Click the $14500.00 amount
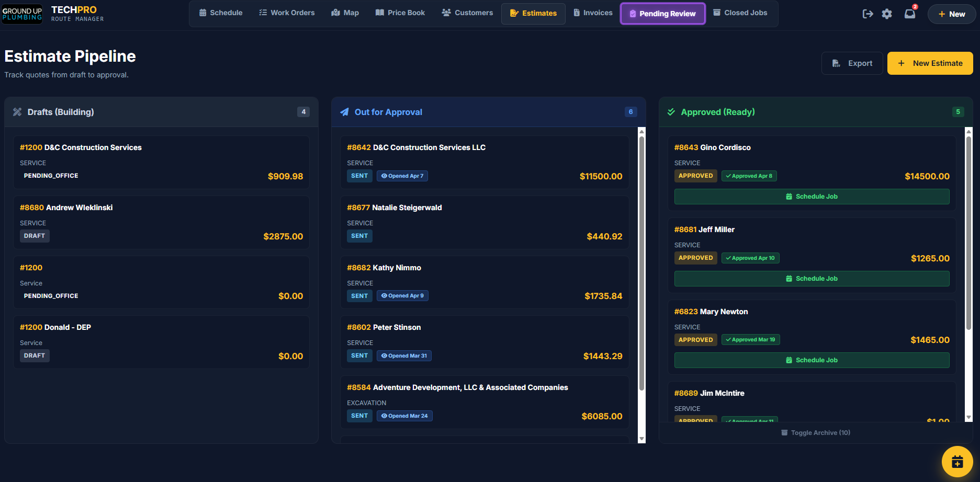Screen dimensions: 980x482 [927, 177]
